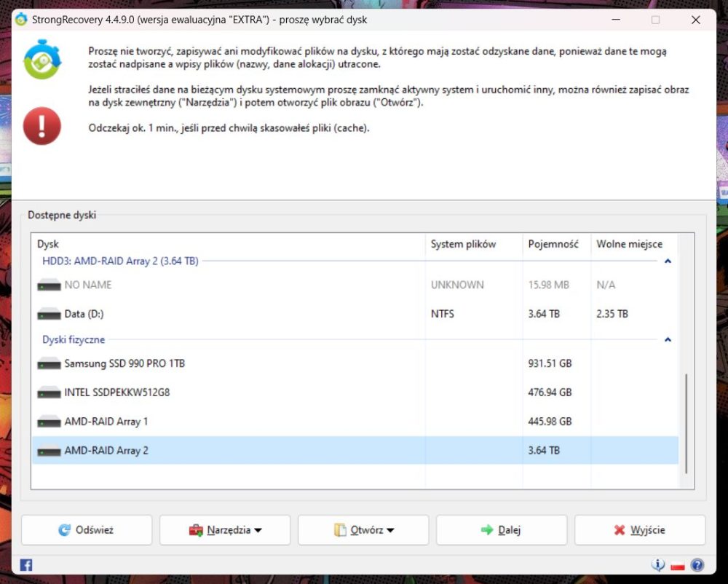Click the Wyjście button
Viewport: 728px width, 584px height.
(640, 529)
